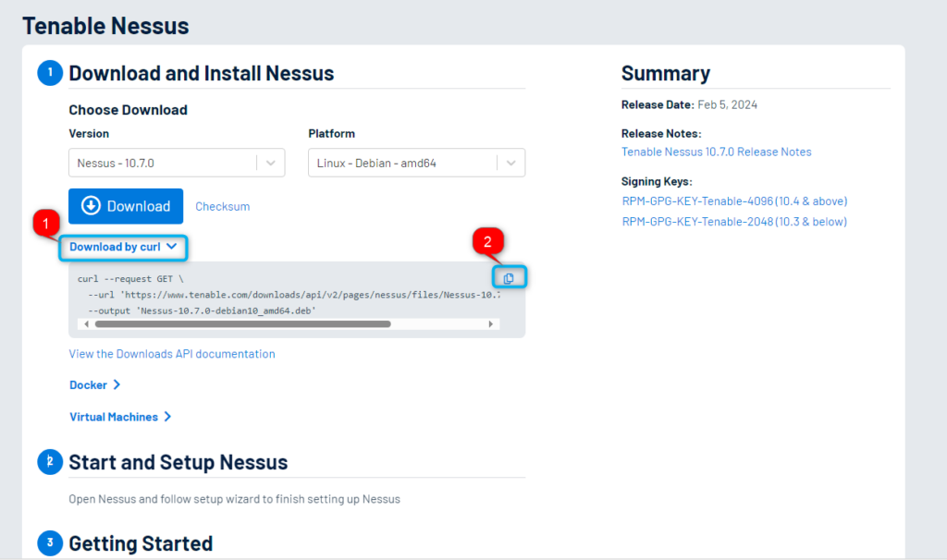
Task: Copy the curl command to clipboard
Action: [x=510, y=276]
